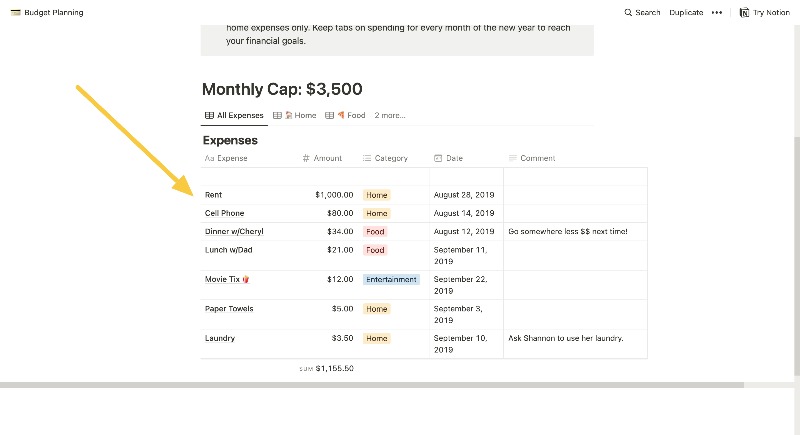Click the calendar icon in Date header
The image size is (800, 435).
click(x=438, y=158)
